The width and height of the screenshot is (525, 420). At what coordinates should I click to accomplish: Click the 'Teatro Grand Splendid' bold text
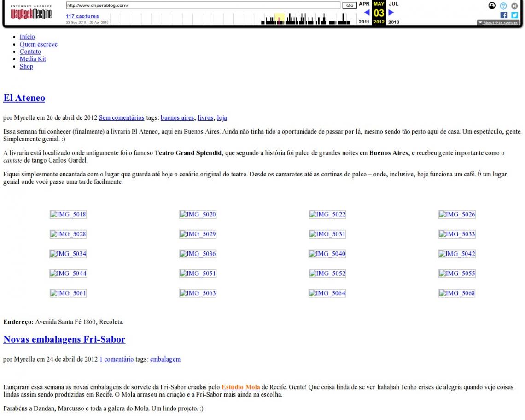point(188,153)
